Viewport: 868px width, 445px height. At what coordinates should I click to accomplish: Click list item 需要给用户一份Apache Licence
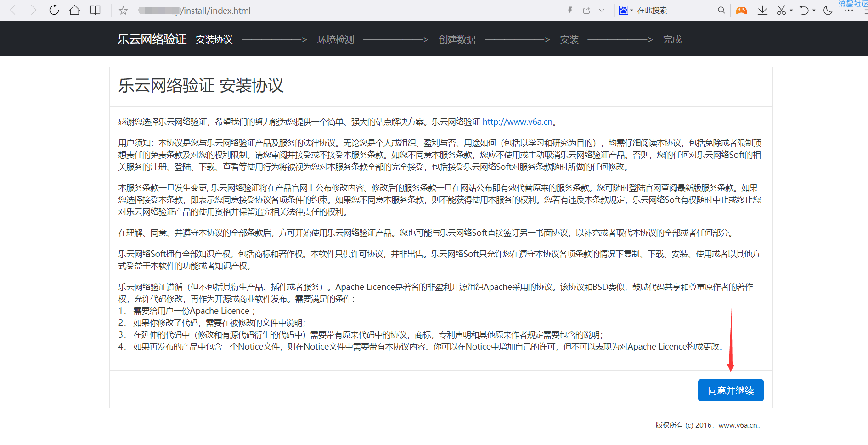pos(187,311)
